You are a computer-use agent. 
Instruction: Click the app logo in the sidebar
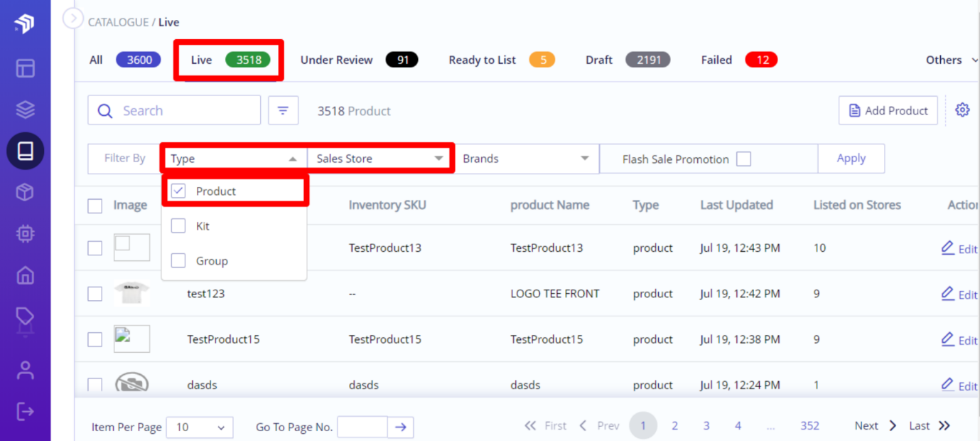pyautogui.click(x=24, y=23)
